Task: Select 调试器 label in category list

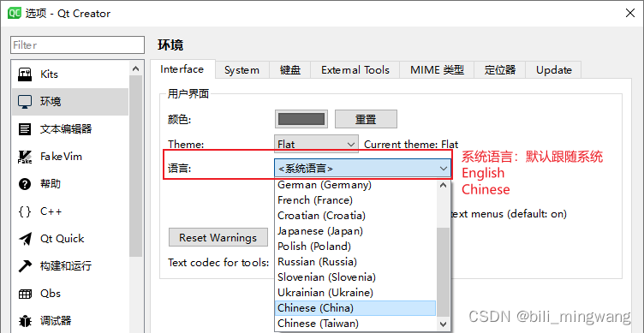Action: (x=56, y=321)
